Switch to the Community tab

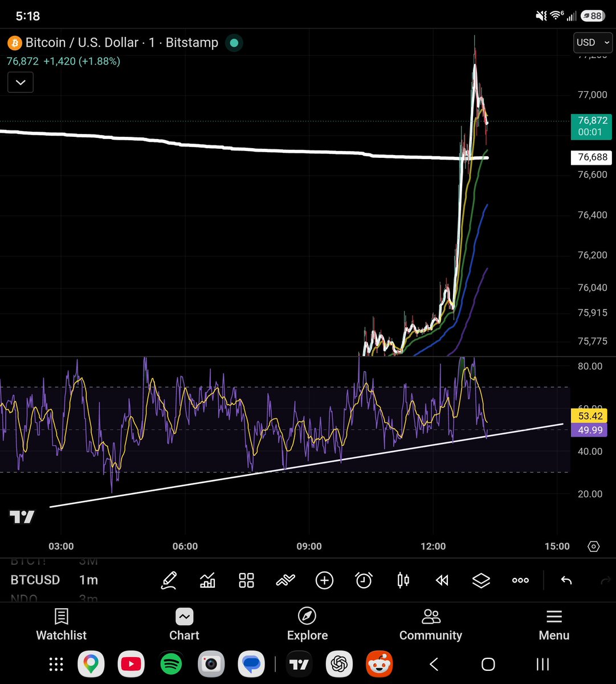pyautogui.click(x=431, y=625)
